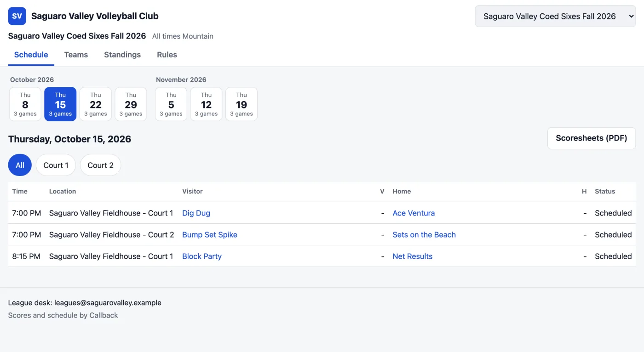Click the Visitor column header
This screenshot has width=644, height=352.
pyautogui.click(x=192, y=192)
